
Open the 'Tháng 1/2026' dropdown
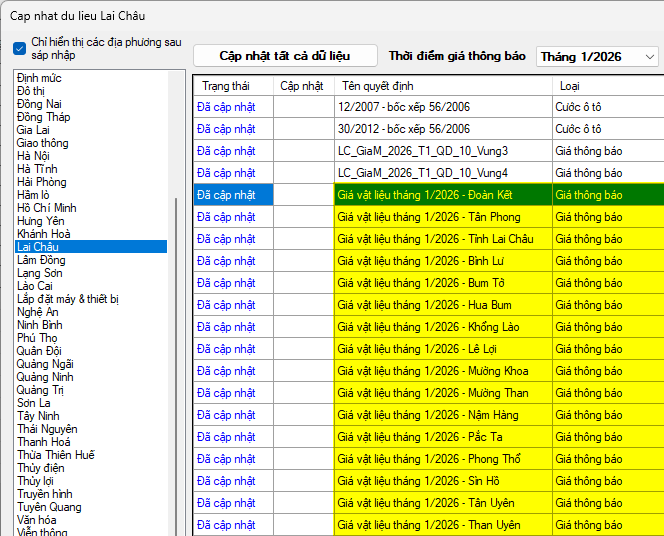pyautogui.click(x=597, y=57)
